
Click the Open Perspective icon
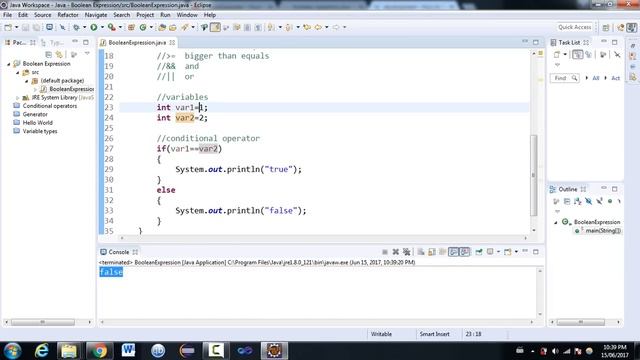coord(606,27)
